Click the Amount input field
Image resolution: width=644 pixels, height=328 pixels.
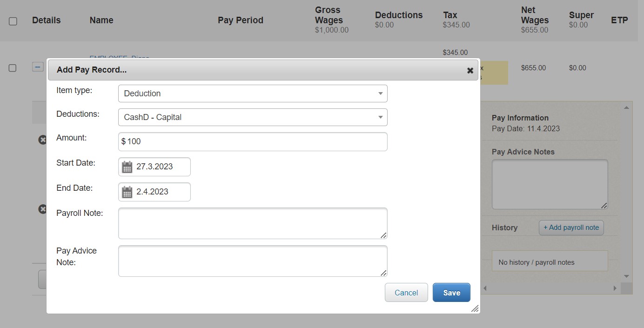tap(253, 141)
